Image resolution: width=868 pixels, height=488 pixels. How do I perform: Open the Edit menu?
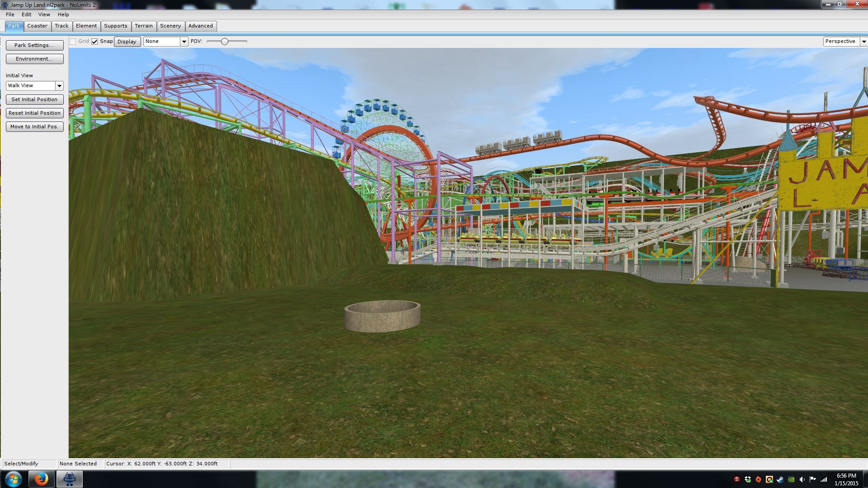pos(26,14)
